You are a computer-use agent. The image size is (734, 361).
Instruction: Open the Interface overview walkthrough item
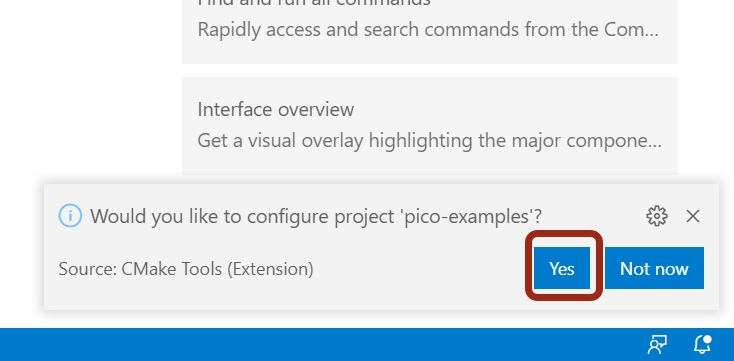pyautogui.click(x=430, y=126)
